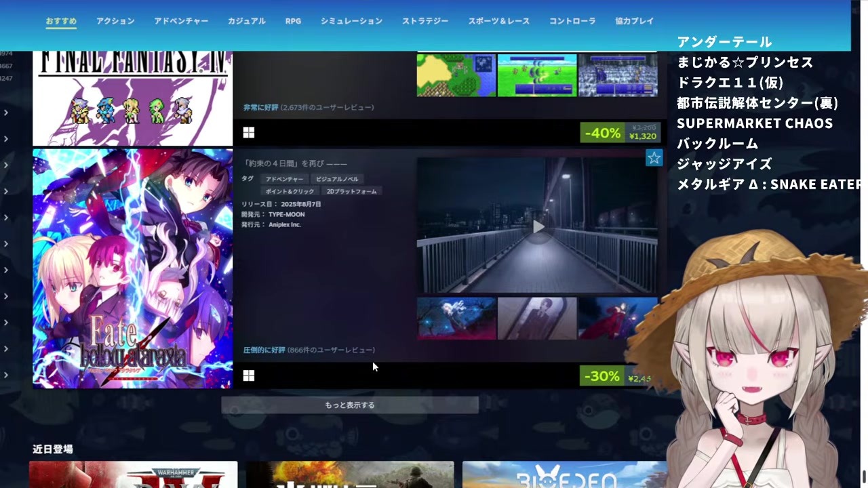This screenshot has height=488, width=868.
Task: View Final Fantasy IV world map screenshot
Action: [456, 75]
